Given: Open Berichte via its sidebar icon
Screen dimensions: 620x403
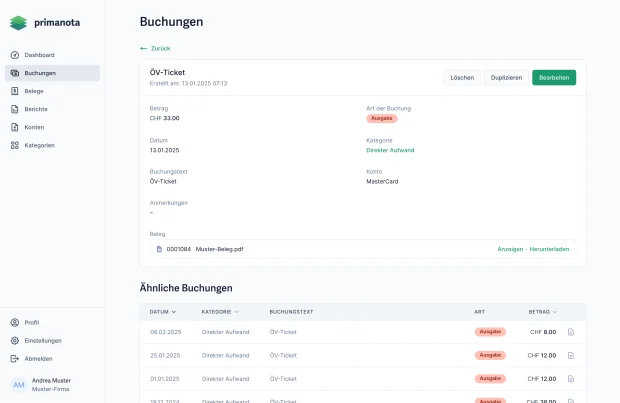Looking at the screenshot, I should coord(15,109).
